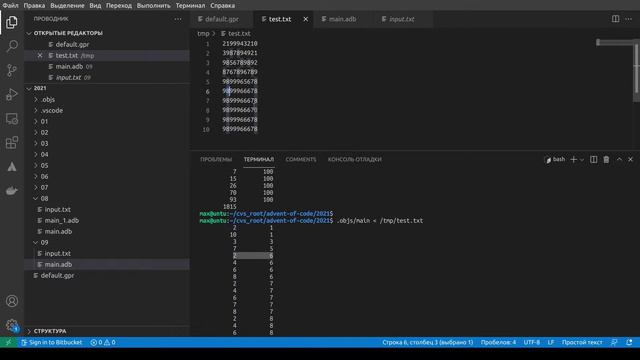Open the Правка menu
Screen dimensions: 640x360
coord(34,5)
